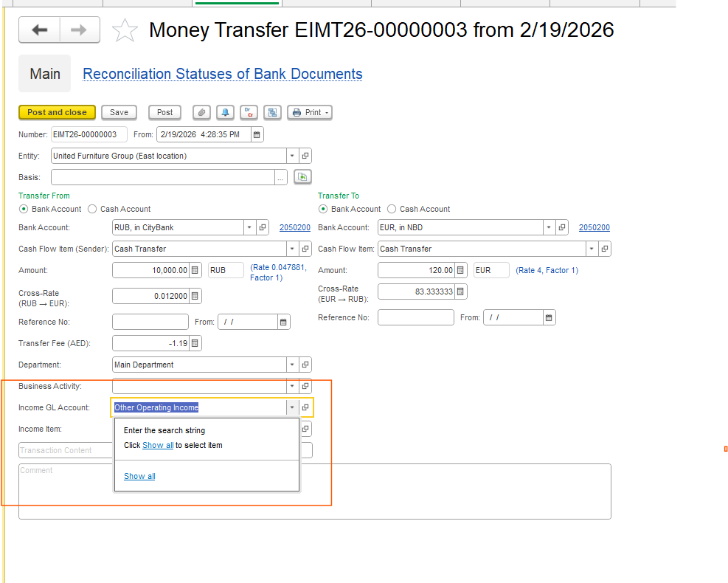Click the document structure icon beside Dr/Cr
Image resolution: width=728 pixels, height=583 pixels.
click(272, 112)
